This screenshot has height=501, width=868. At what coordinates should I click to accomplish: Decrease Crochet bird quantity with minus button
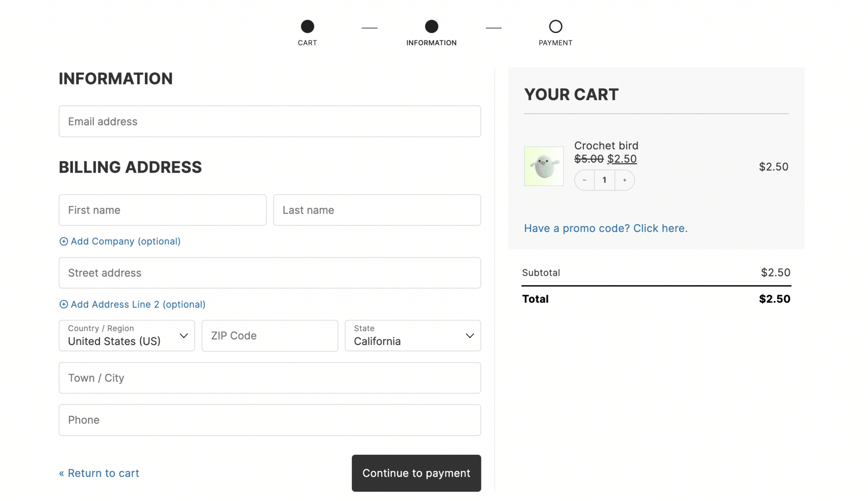click(x=584, y=180)
